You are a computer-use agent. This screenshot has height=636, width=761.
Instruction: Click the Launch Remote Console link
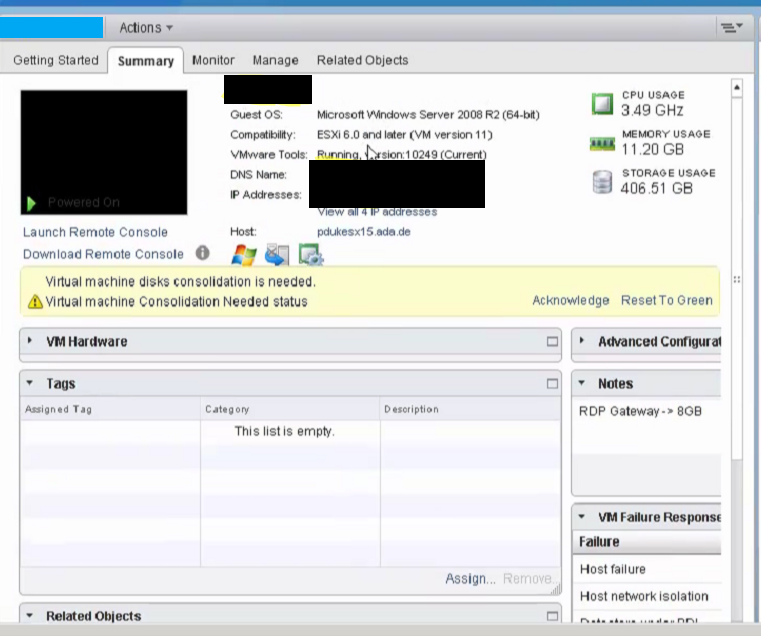[95, 232]
